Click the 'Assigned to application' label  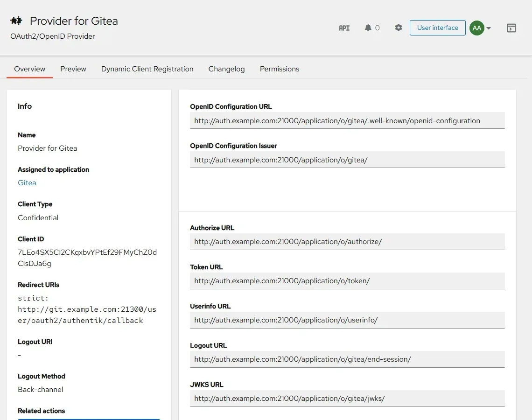[53, 169]
